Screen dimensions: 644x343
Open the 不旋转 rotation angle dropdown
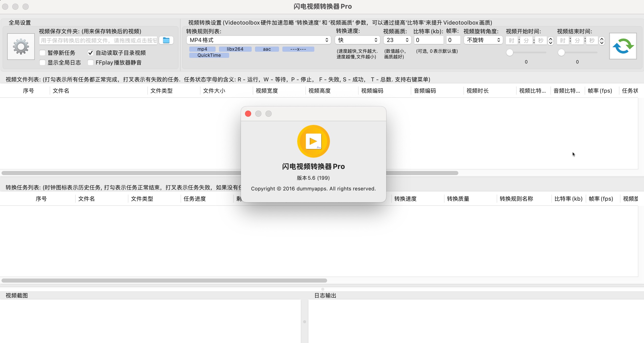[x=483, y=40]
